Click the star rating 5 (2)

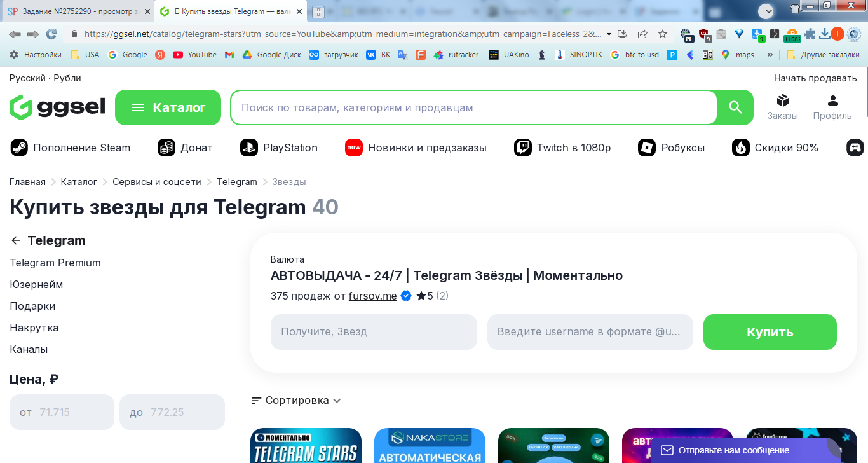(432, 296)
